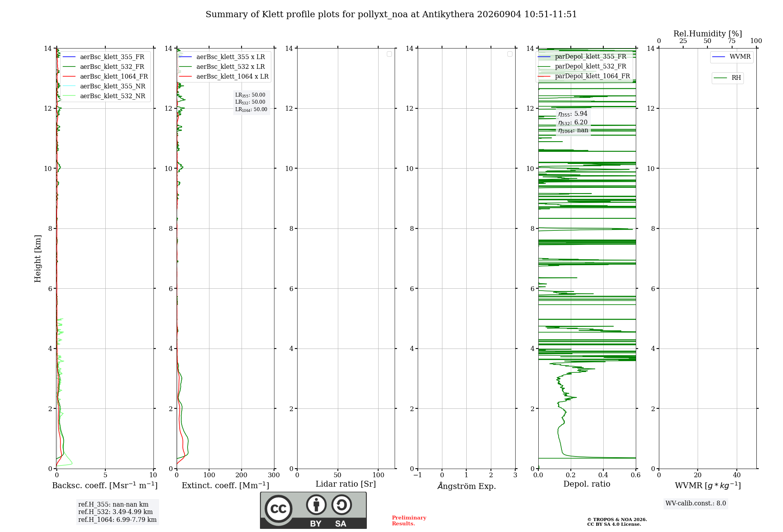
Task: Click the η1064: nan annotation
Action: click(x=573, y=131)
